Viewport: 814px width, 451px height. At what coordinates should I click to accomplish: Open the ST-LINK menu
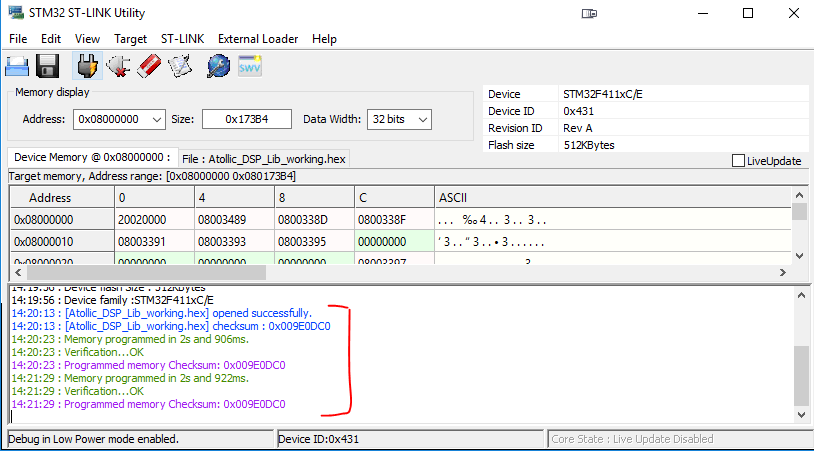tap(182, 39)
